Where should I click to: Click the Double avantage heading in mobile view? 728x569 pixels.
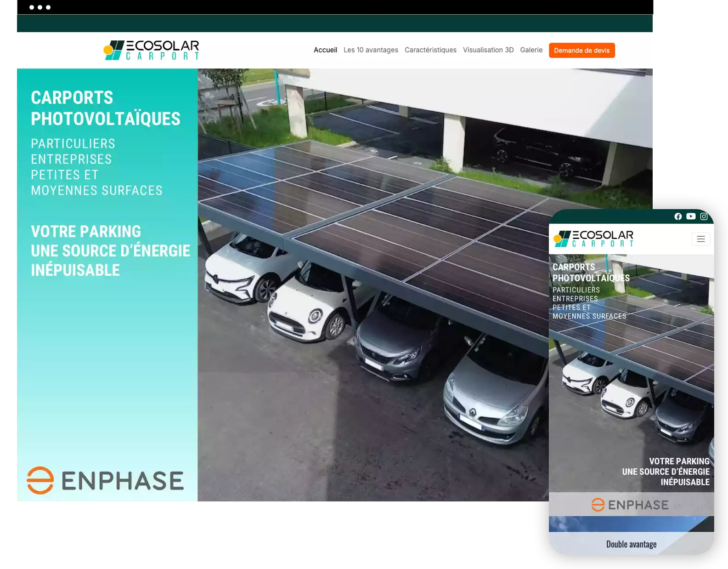632,544
